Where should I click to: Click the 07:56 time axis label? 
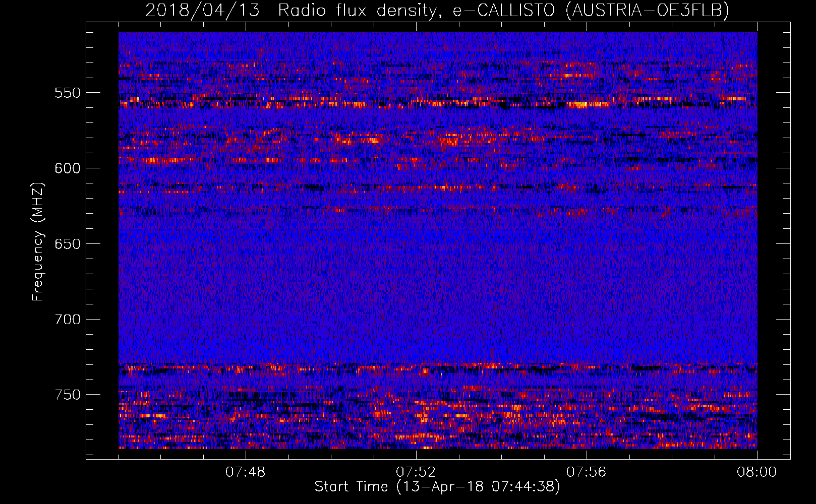[587, 472]
